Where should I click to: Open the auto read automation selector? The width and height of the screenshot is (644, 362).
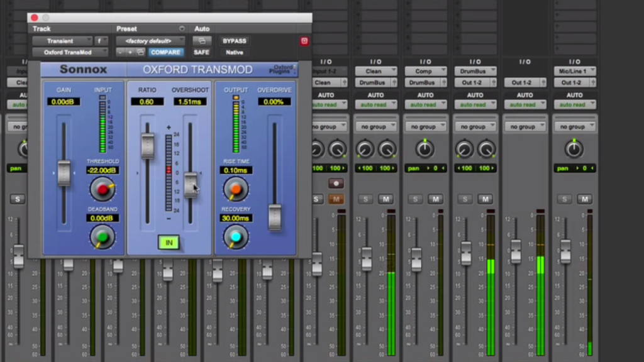click(376, 104)
